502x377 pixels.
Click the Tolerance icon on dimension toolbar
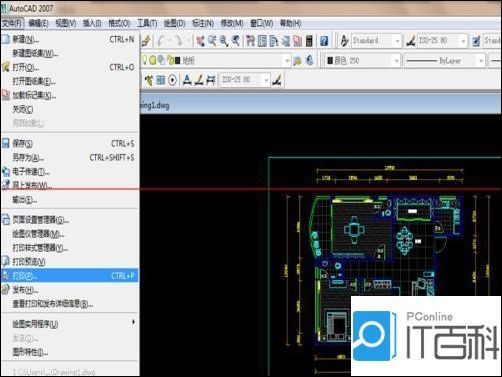click(161, 80)
